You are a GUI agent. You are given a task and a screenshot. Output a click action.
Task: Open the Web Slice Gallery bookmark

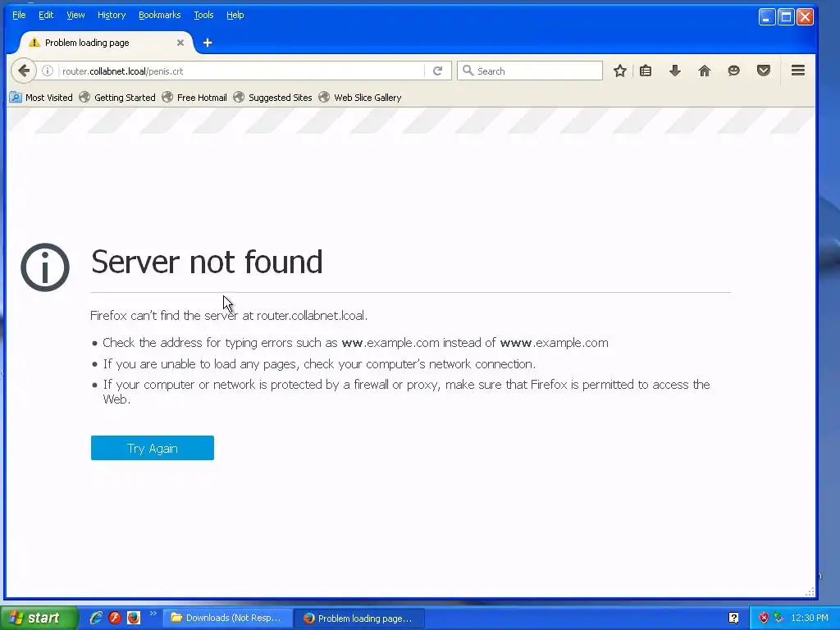360,98
